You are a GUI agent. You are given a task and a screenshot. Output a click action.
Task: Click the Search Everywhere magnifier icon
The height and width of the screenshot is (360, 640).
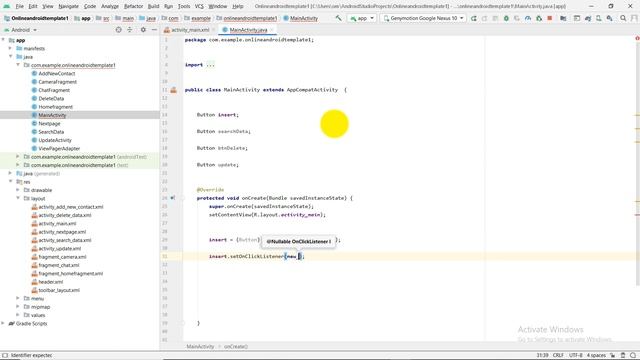click(623, 18)
